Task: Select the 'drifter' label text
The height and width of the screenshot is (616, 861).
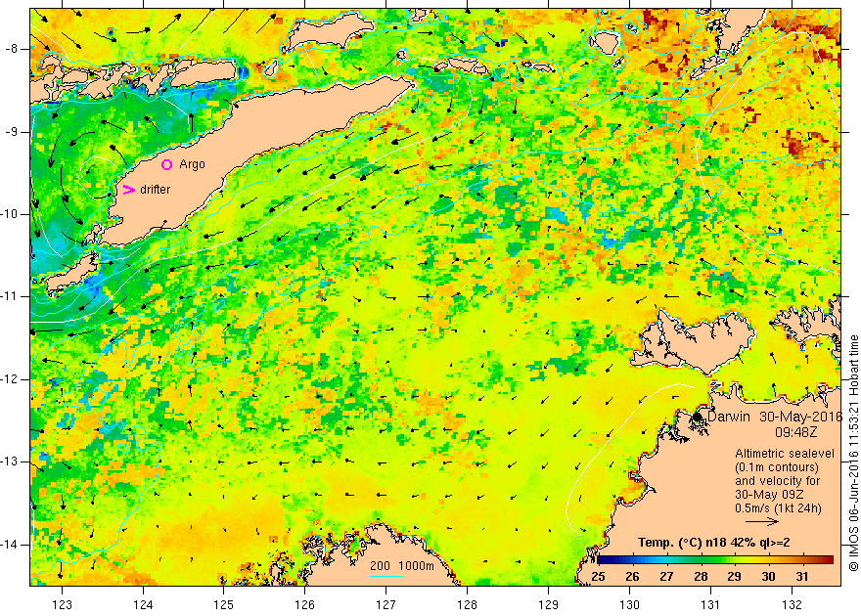Action: click(x=156, y=190)
